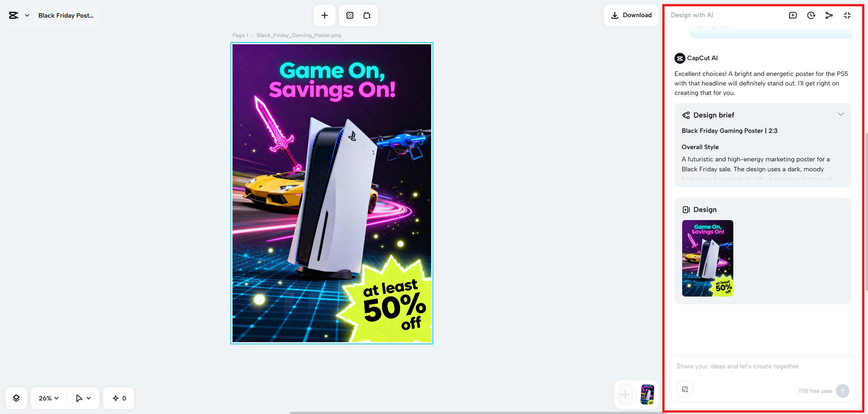Open the background edit tool icon
This screenshot has width=868, height=414.
[350, 15]
